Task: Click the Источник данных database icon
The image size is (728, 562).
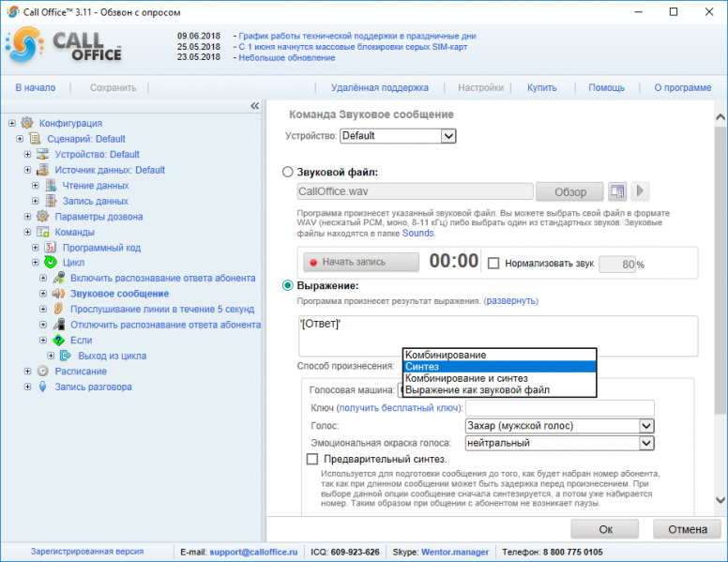Action: (x=43, y=170)
